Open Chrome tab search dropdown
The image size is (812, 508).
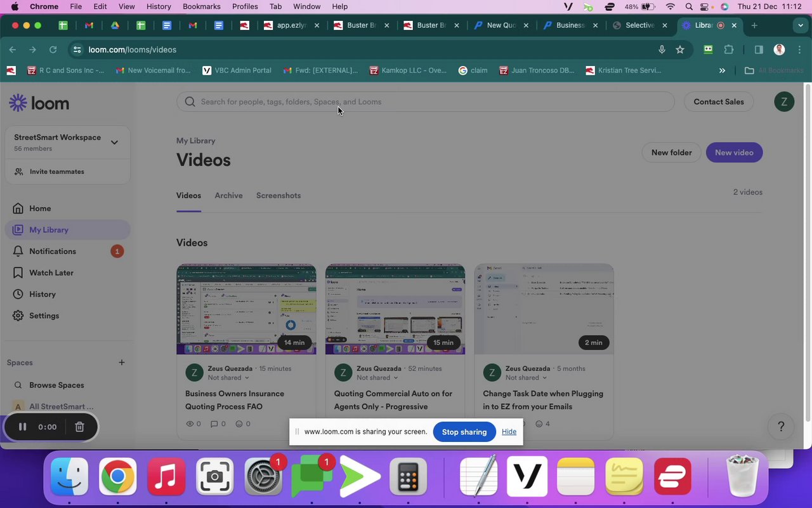coord(800,25)
